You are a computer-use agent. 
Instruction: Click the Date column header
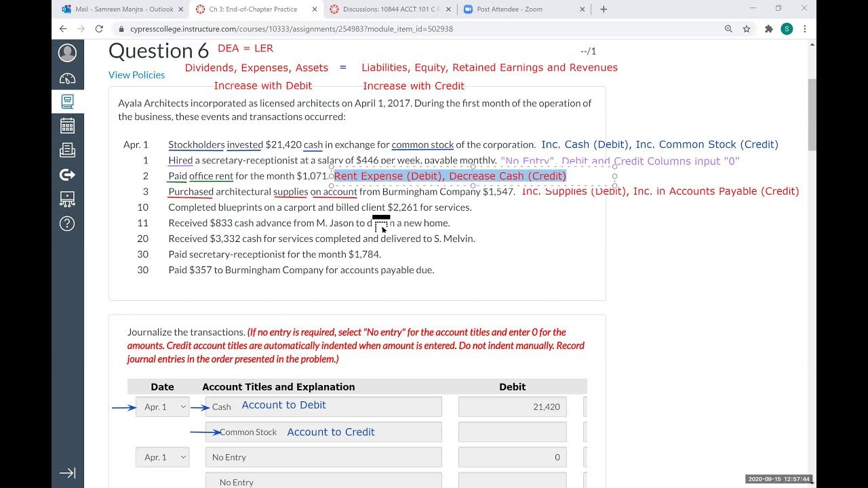[x=162, y=387]
